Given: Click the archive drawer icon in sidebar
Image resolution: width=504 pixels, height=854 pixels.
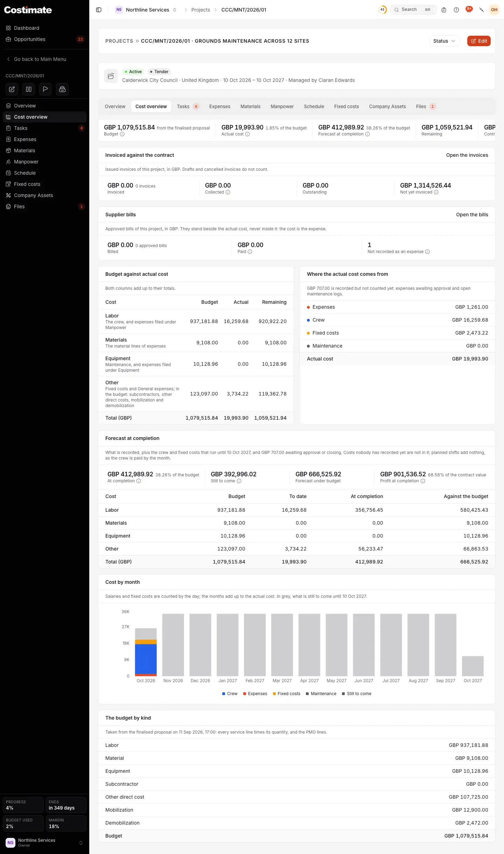Looking at the screenshot, I should click(x=62, y=89).
